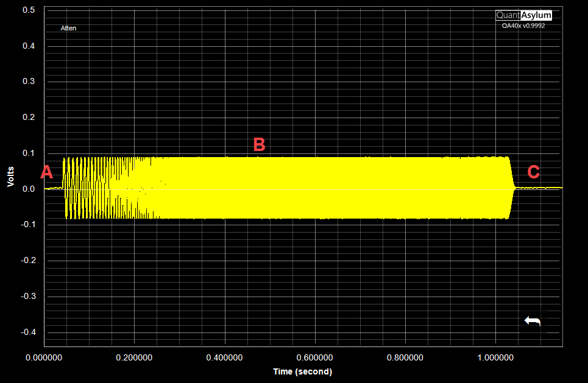Click the QA40x v0.9992 version text

pos(523,26)
